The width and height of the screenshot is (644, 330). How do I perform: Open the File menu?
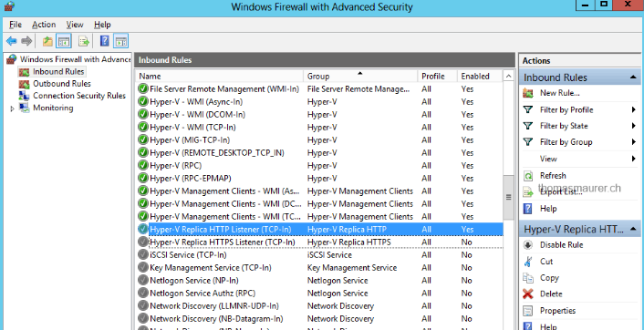(x=16, y=25)
